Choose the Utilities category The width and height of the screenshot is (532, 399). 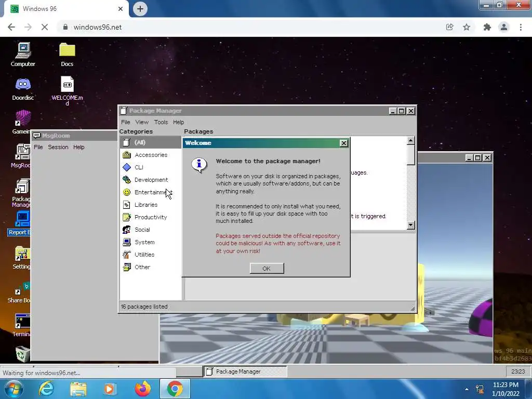[150, 255]
